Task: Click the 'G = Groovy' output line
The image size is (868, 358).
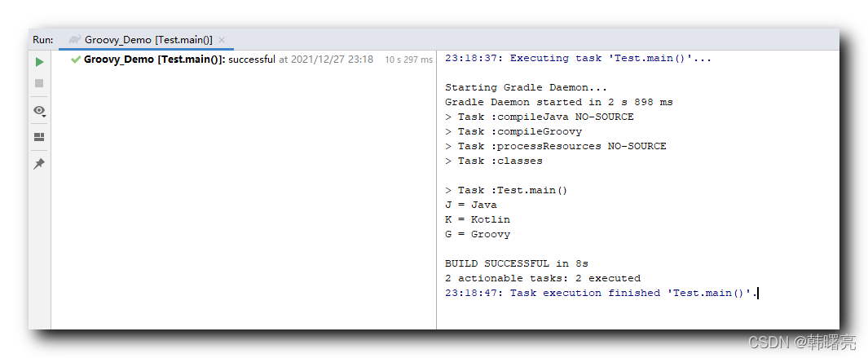Action: coord(478,234)
